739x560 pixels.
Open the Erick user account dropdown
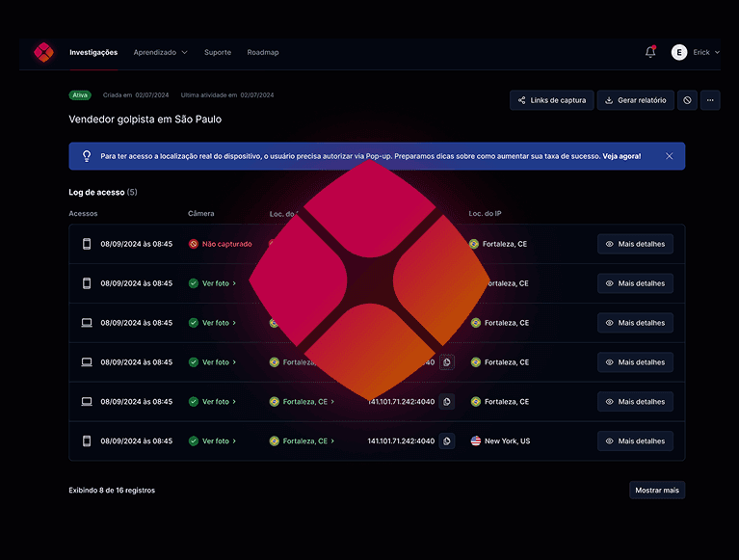coord(706,52)
